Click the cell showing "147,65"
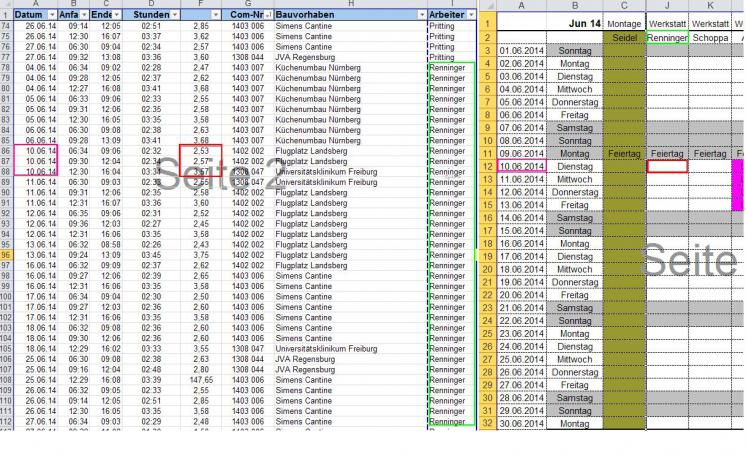The image size is (746, 455). pyautogui.click(x=201, y=380)
